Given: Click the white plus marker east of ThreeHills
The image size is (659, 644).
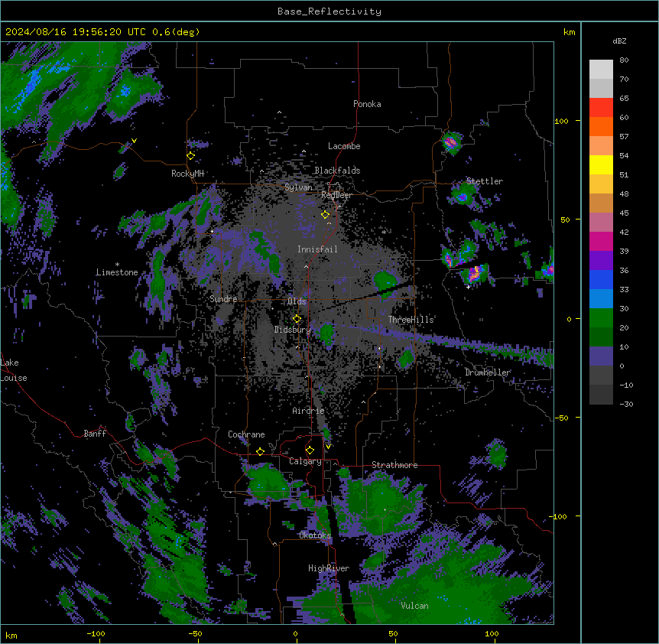Looking at the screenshot, I should [468, 287].
